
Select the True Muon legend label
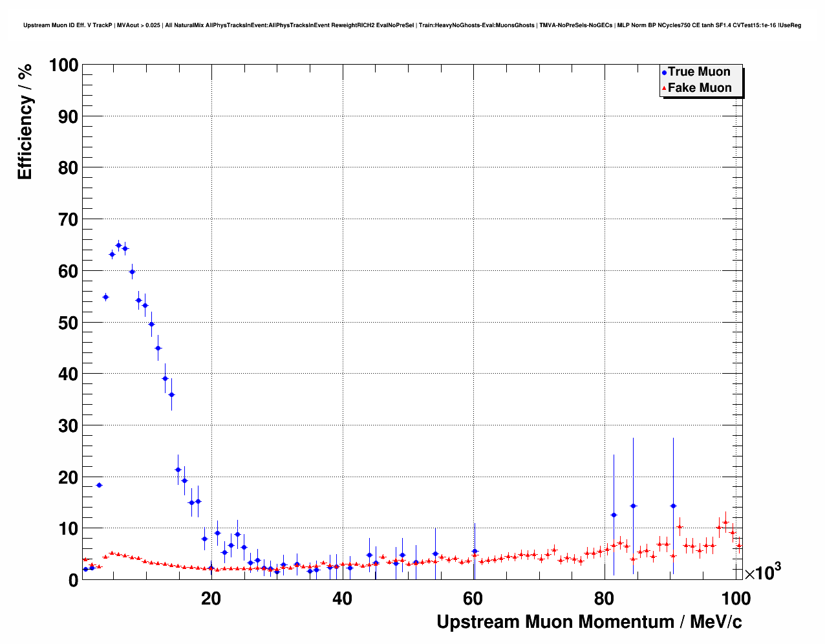tap(699, 72)
